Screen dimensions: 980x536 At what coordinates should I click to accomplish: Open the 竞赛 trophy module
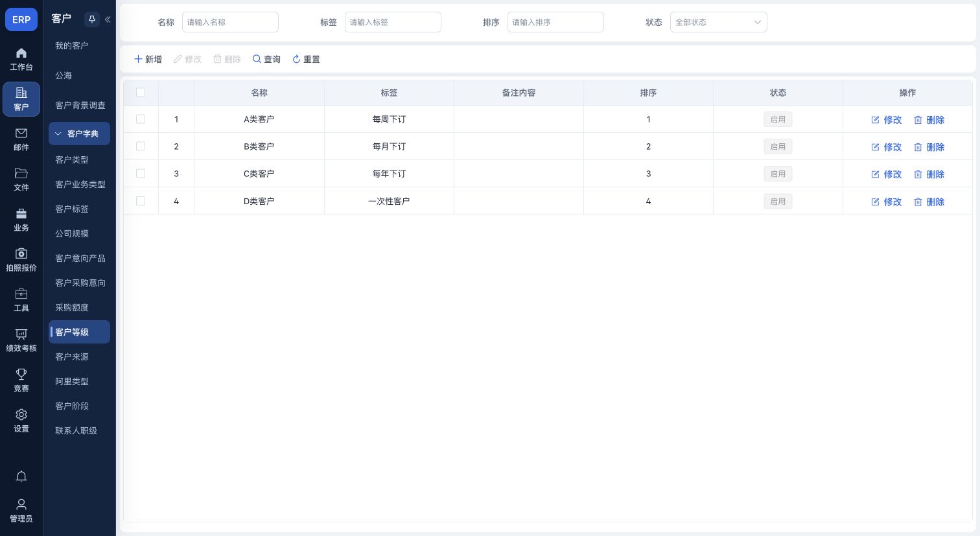click(21, 380)
